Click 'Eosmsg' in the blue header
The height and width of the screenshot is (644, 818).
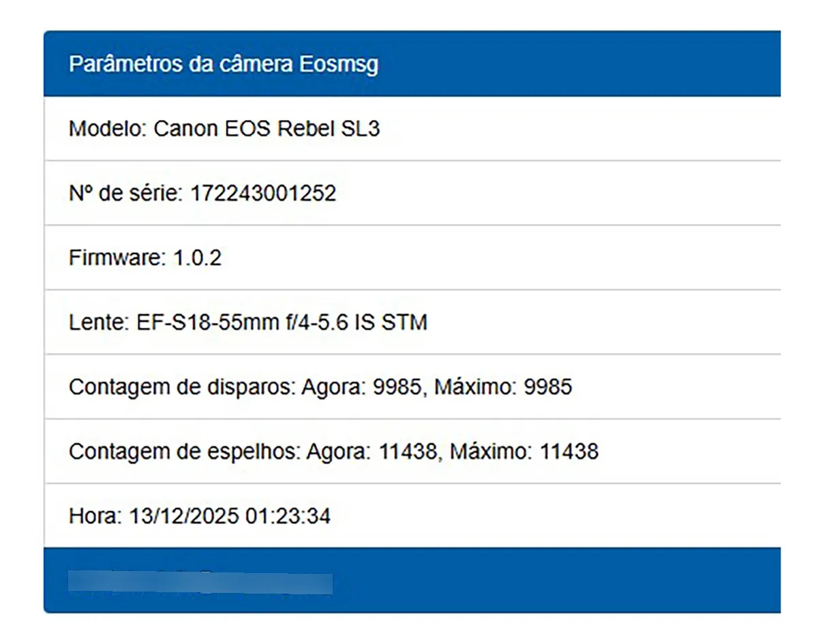(x=339, y=65)
